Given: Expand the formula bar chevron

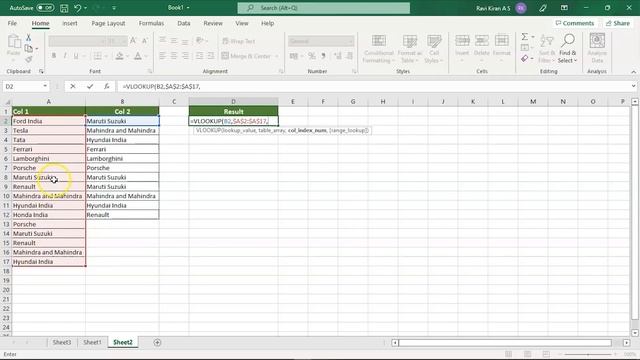Looking at the screenshot, I should point(633,86).
